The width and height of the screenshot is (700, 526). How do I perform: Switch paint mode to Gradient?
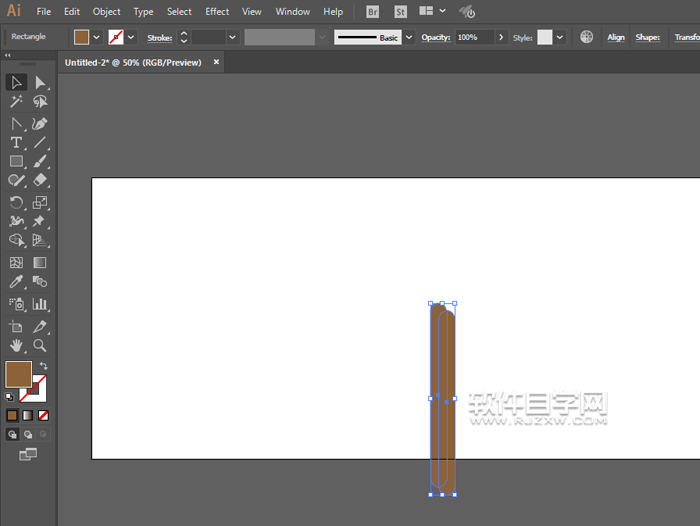click(28, 415)
